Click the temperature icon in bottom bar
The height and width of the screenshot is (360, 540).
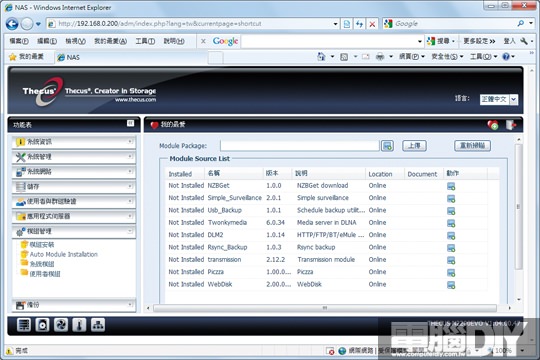(x=79, y=325)
